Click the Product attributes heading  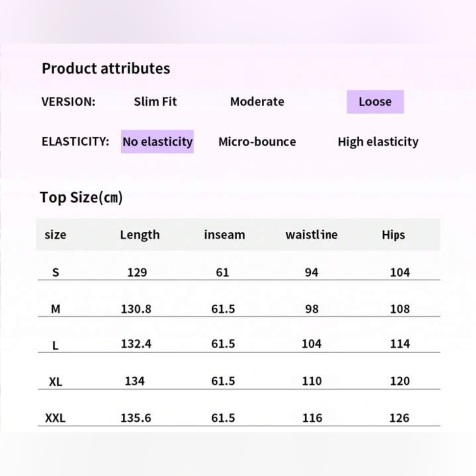click(x=106, y=68)
